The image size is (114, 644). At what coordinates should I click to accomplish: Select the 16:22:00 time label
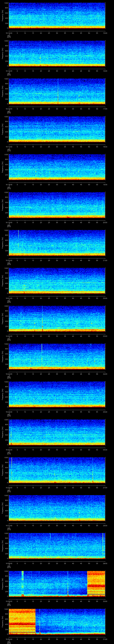pos(9,336)
